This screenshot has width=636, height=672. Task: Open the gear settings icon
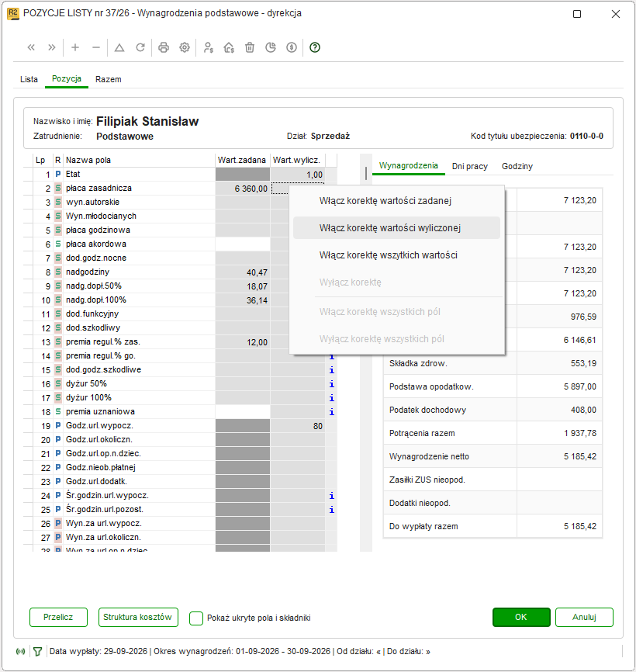185,47
